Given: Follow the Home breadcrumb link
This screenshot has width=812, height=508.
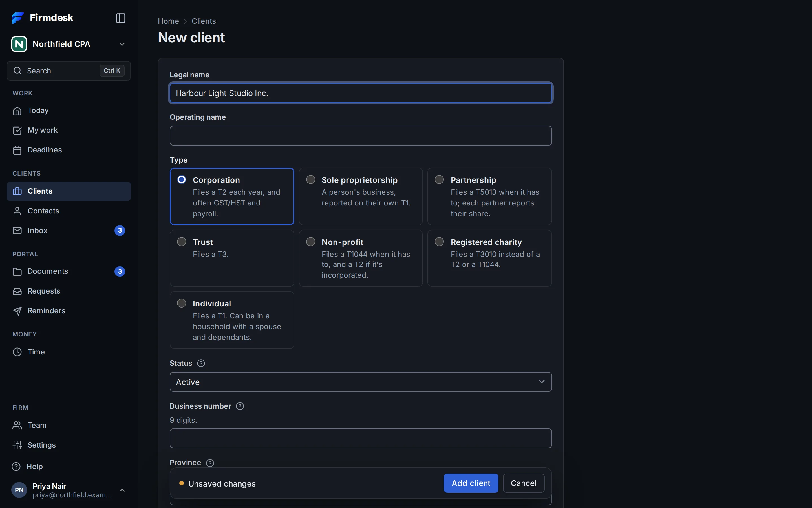Looking at the screenshot, I should click(x=168, y=21).
